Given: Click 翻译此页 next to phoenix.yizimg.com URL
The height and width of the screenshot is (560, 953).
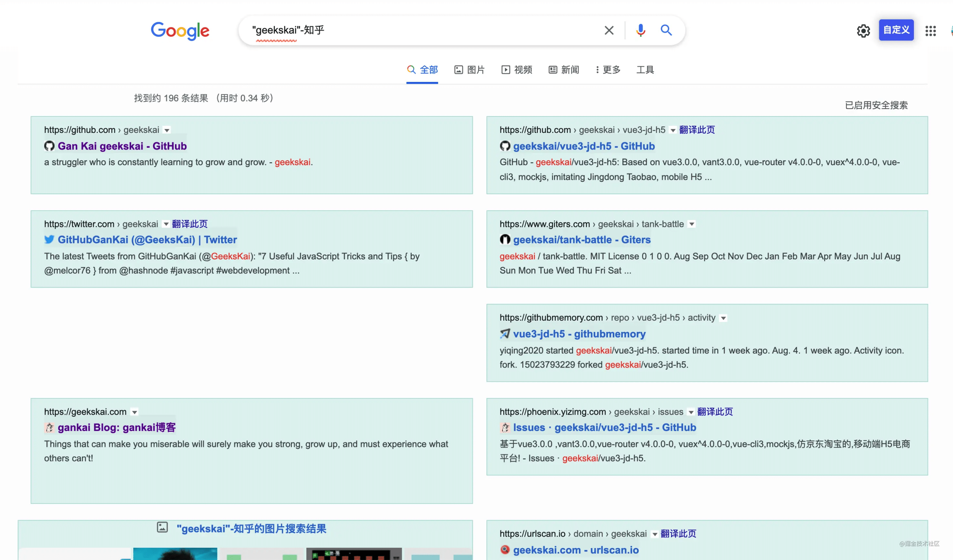Looking at the screenshot, I should (x=715, y=412).
